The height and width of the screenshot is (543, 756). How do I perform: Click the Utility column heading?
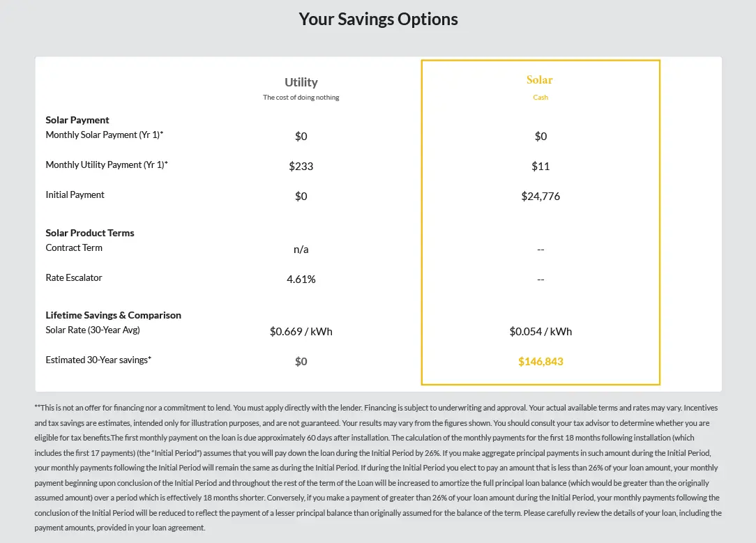click(x=301, y=82)
